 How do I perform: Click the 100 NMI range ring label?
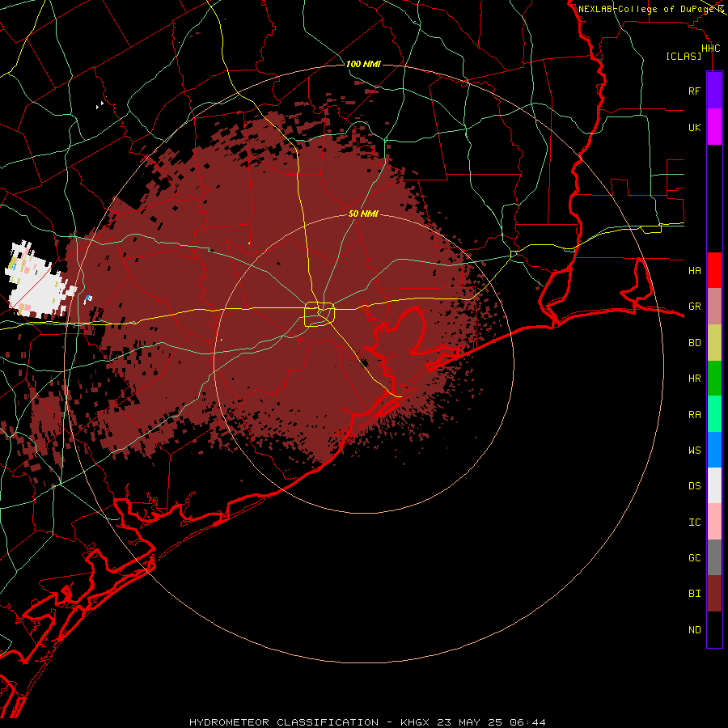tap(363, 64)
